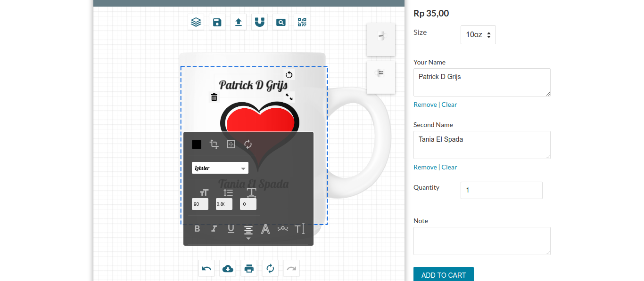This screenshot has height=281, width=644.
Task: Click the Your Name text area
Action: tap(482, 82)
